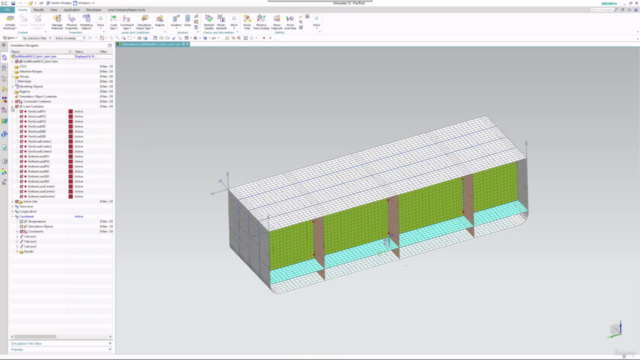Image resolution: width=640 pixels, height=360 pixels.
Task: Select the Combined solution tree row
Action: tap(61, 216)
